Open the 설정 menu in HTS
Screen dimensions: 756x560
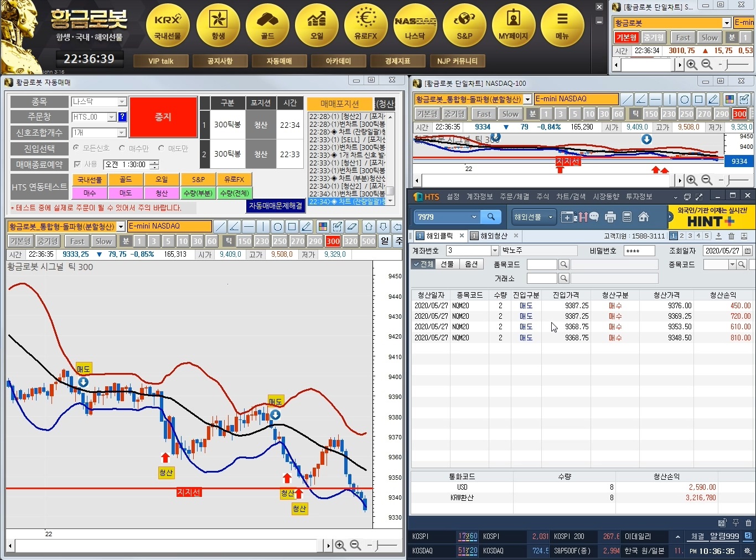click(453, 196)
